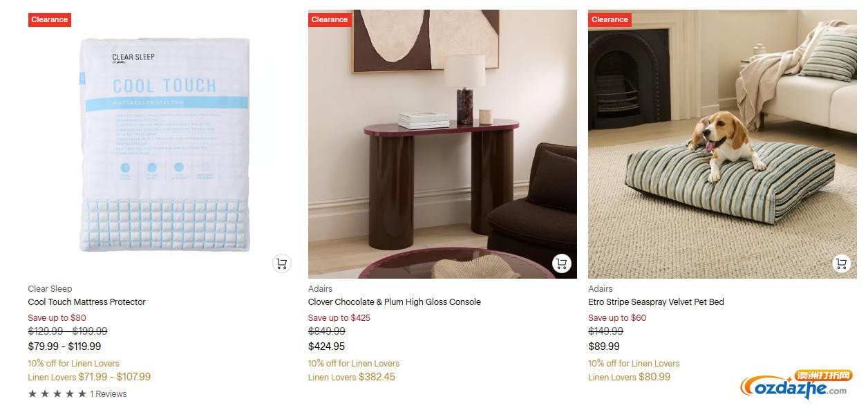This screenshot has width=868, height=408.
Task: Click Clearance badge on Clover console
Action: (330, 19)
